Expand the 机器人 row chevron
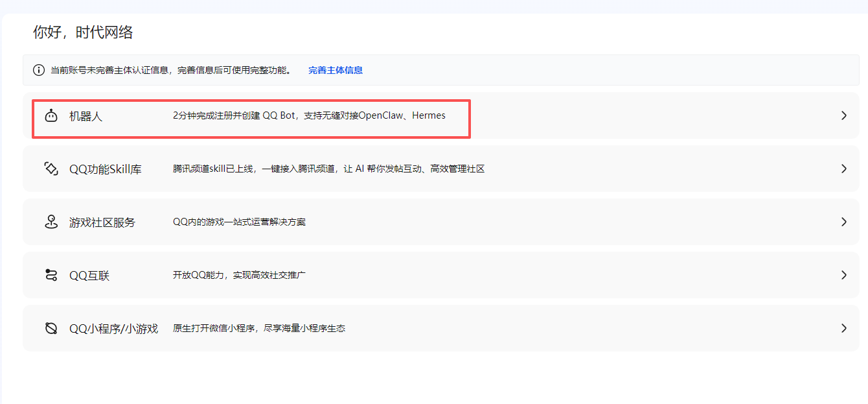 coord(843,115)
